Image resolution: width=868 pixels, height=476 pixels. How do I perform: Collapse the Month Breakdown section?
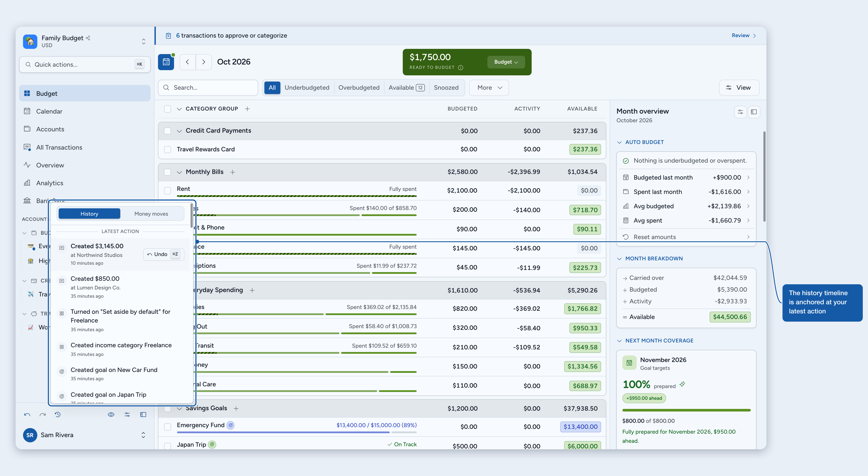(619, 259)
